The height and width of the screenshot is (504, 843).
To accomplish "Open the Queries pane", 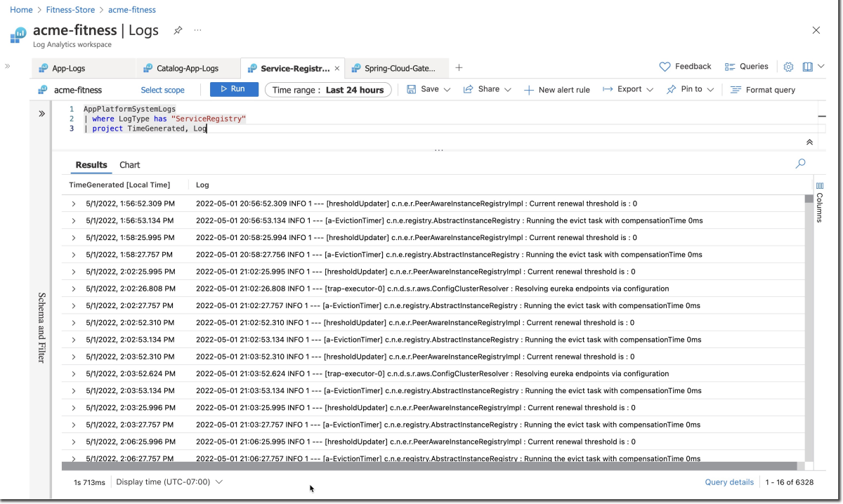I will [746, 67].
